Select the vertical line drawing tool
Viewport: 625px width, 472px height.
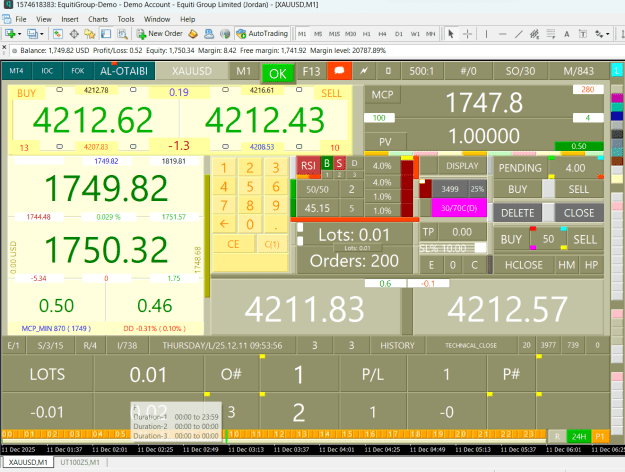[x=486, y=34]
